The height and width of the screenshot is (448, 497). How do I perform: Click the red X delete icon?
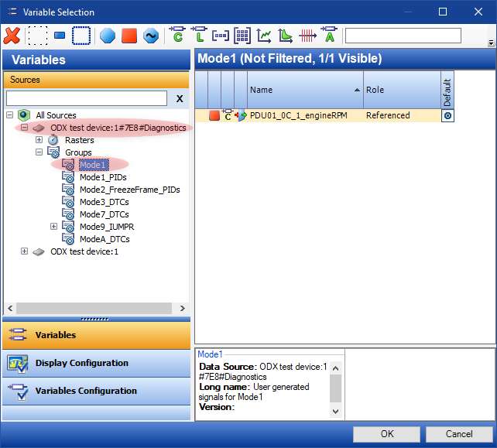(x=12, y=36)
